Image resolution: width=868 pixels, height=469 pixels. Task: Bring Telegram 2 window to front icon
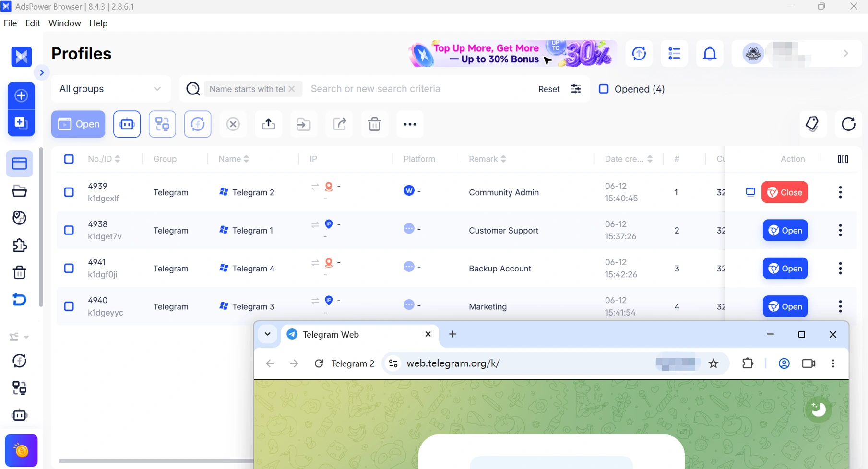click(x=750, y=192)
